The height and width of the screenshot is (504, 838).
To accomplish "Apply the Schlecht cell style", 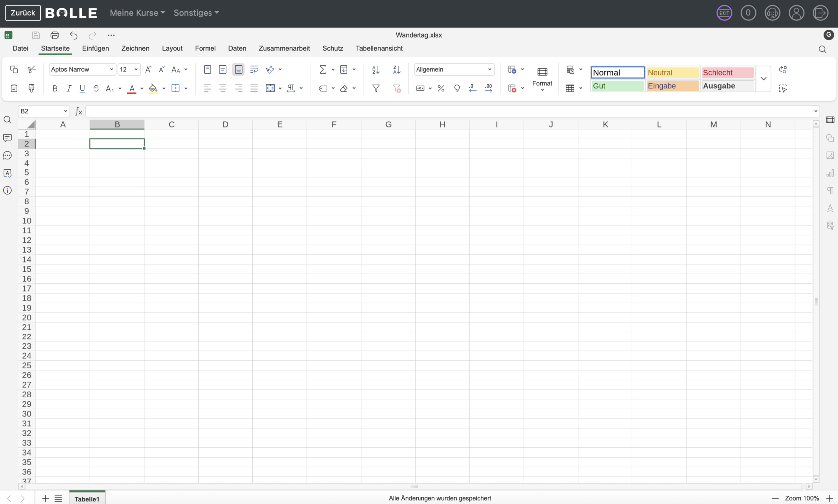I will [728, 73].
